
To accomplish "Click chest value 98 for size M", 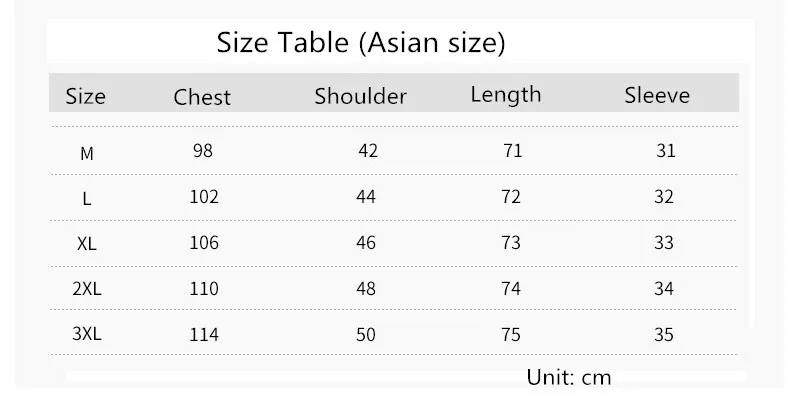I will pos(203,151).
